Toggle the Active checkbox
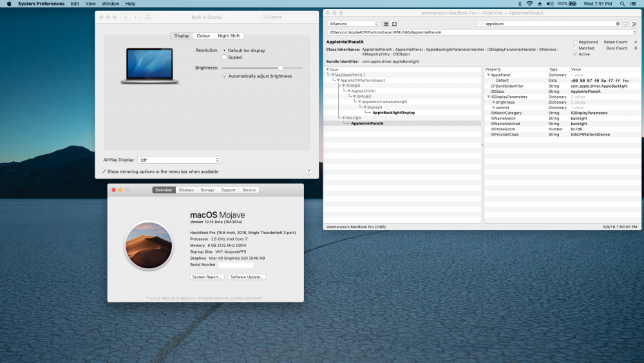This screenshot has height=363, width=644. tap(575, 54)
